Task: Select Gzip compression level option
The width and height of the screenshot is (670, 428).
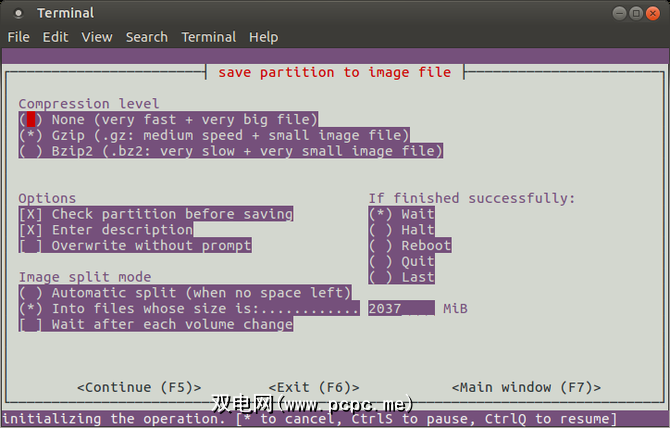Action: coord(214,135)
